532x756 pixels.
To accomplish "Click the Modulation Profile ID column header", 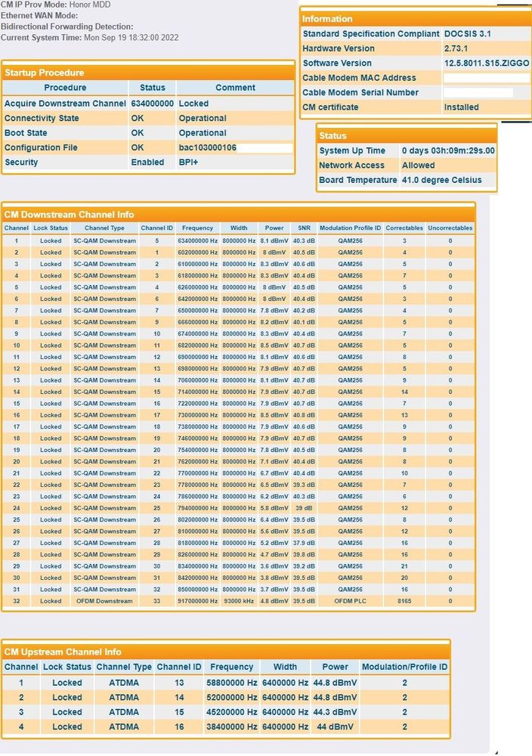I will click(350, 228).
